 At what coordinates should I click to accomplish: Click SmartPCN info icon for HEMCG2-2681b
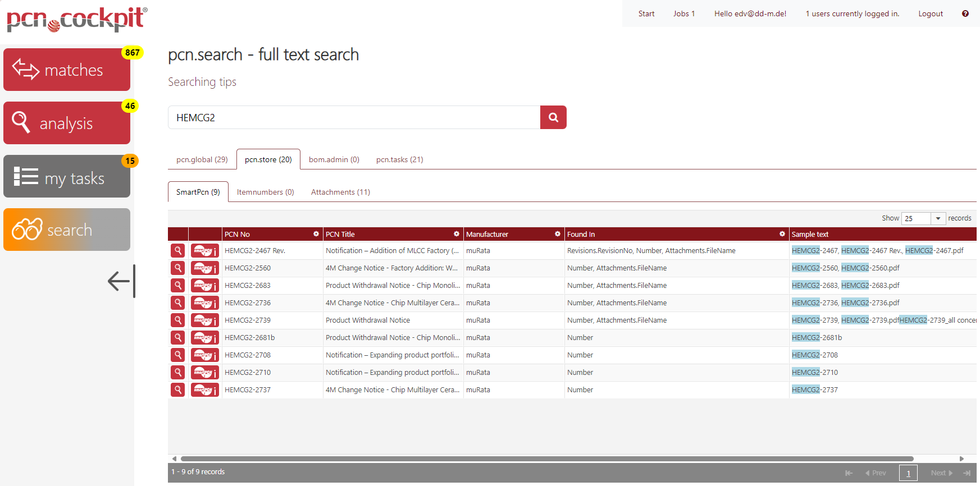[205, 338]
